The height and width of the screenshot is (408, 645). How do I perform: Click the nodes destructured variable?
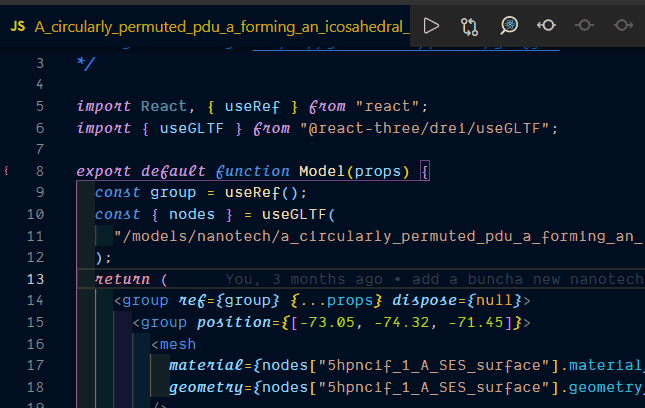click(x=192, y=214)
